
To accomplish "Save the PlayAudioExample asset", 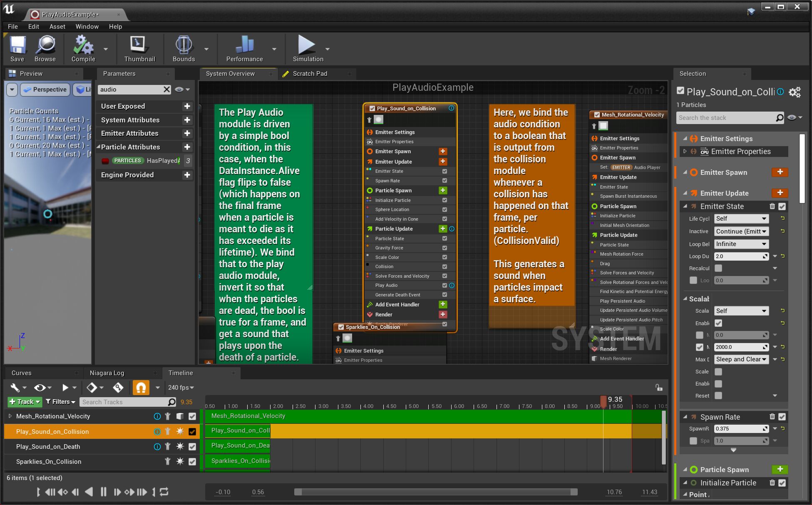I will pos(17,48).
